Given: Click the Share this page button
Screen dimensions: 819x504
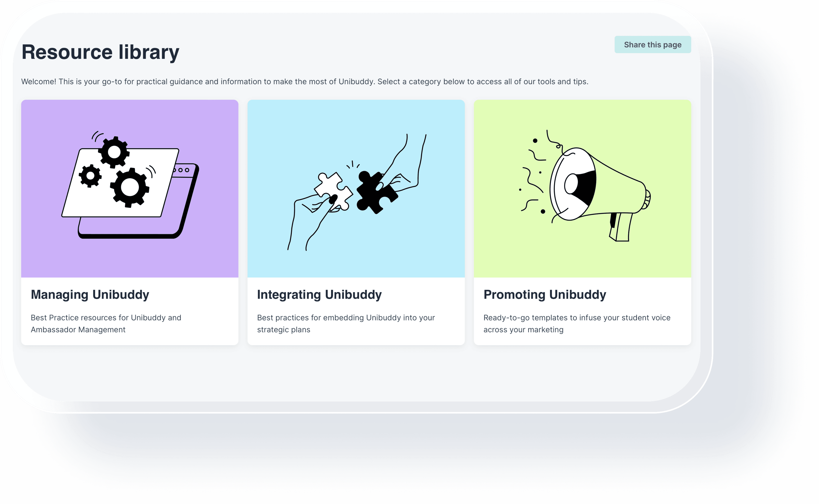Looking at the screenshot, I should (652, 45).
